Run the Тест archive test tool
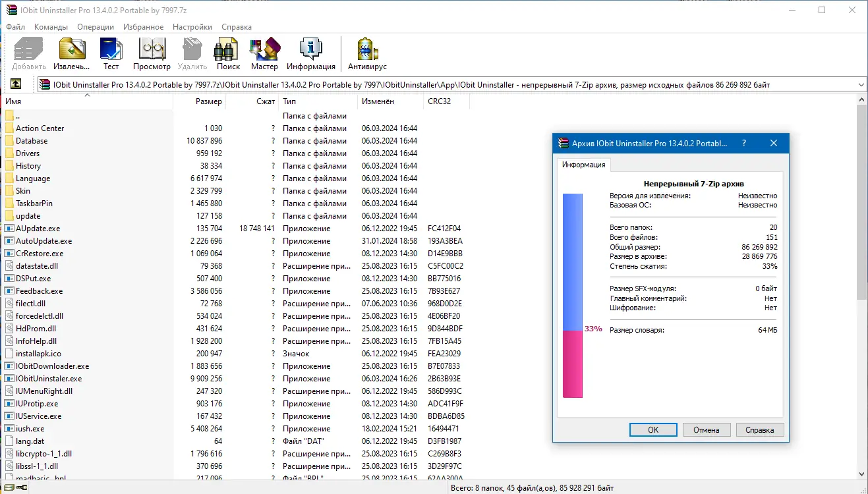Screen dimensions: 868x494 click(111, 53)
